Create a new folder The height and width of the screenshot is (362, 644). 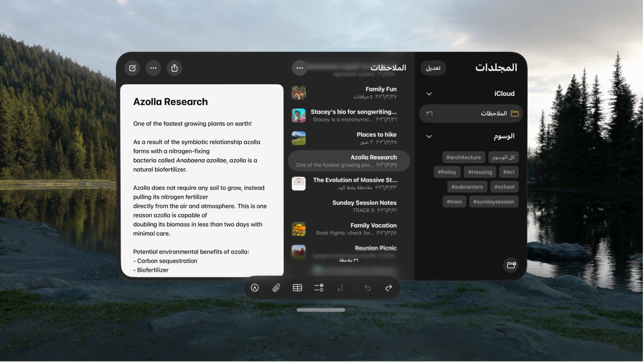(511, 265)
